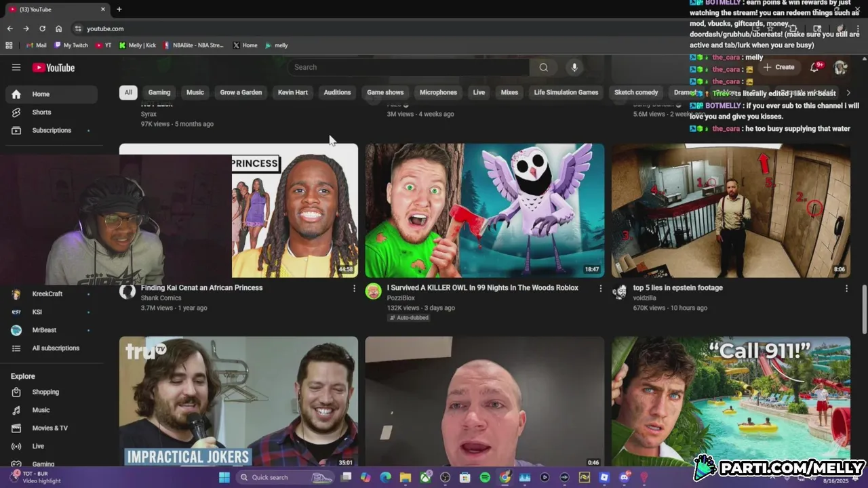Select the Mixes chip

coord(509,92)
